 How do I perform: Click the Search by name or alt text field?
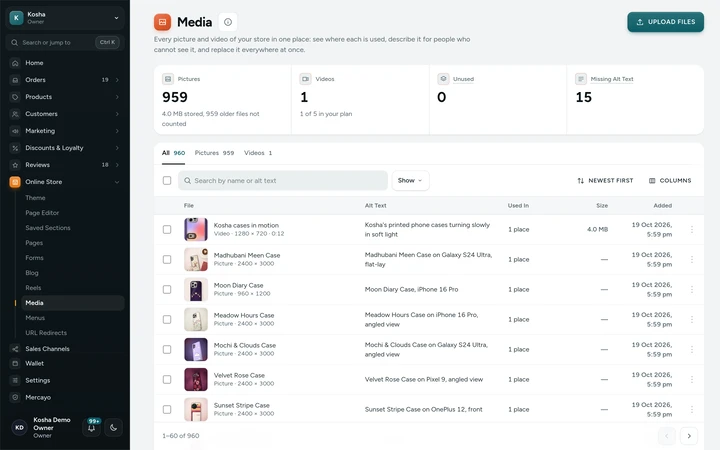coord(283,180)
